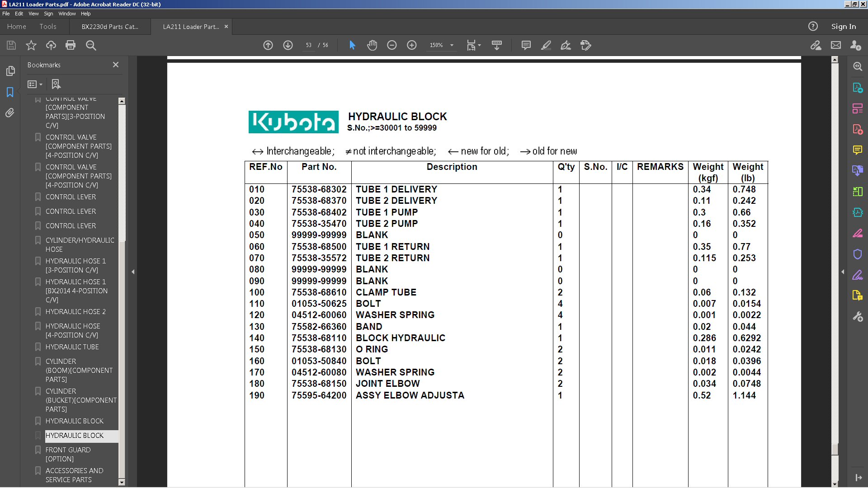Screen dimensions: 868x488
Task: Expand the fit page options dropdown
Action: pyautogui.click(x=479, y=45)
